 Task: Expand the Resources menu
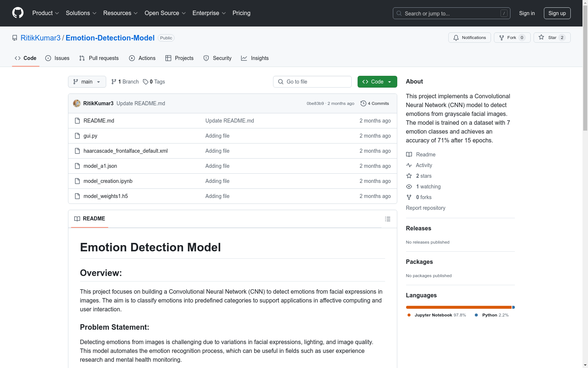tap(121, 13)
